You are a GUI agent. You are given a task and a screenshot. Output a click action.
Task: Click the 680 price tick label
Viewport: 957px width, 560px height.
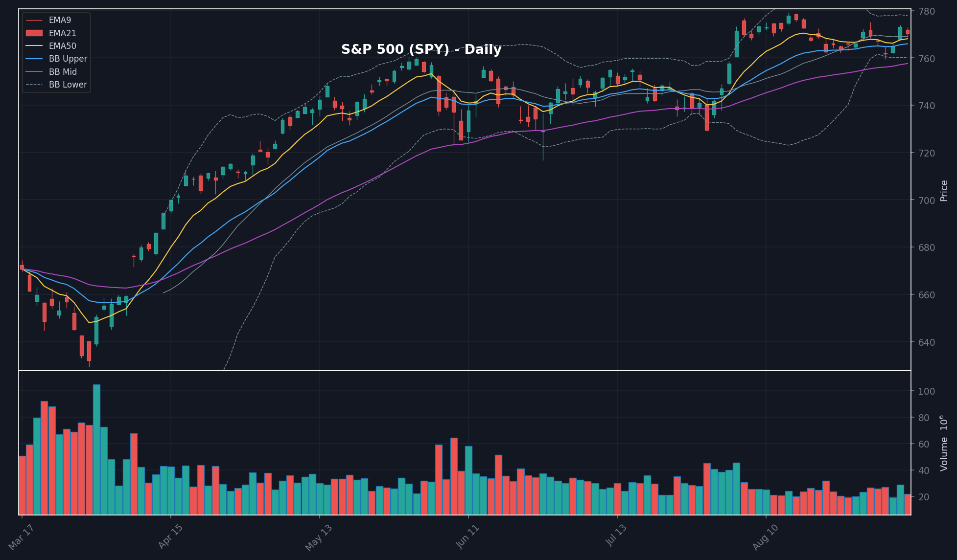[x=928, y=248]
